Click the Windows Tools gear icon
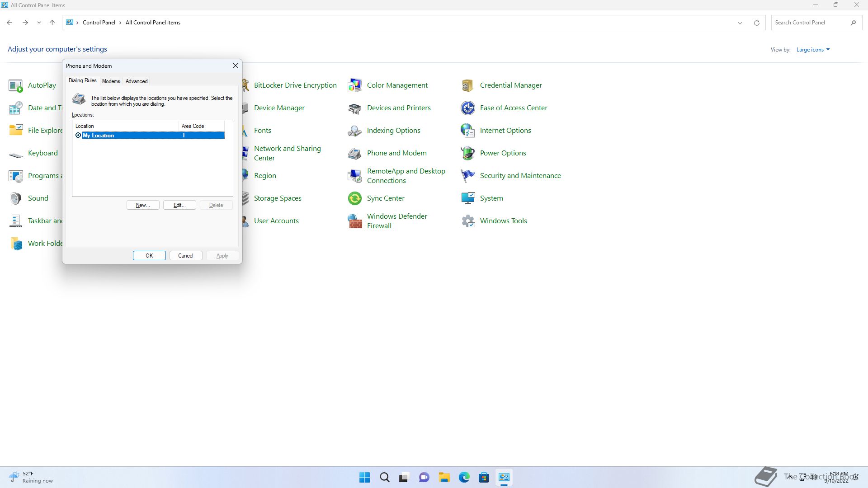The image size is (868, 488). click(468, 221)
